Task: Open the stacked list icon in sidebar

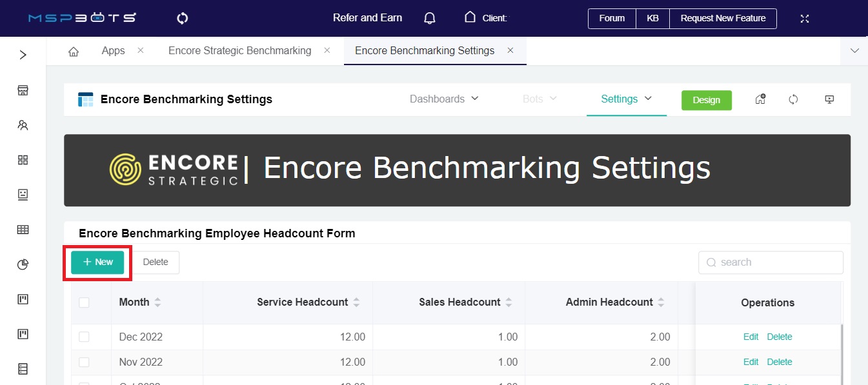Action: [23, 369]
